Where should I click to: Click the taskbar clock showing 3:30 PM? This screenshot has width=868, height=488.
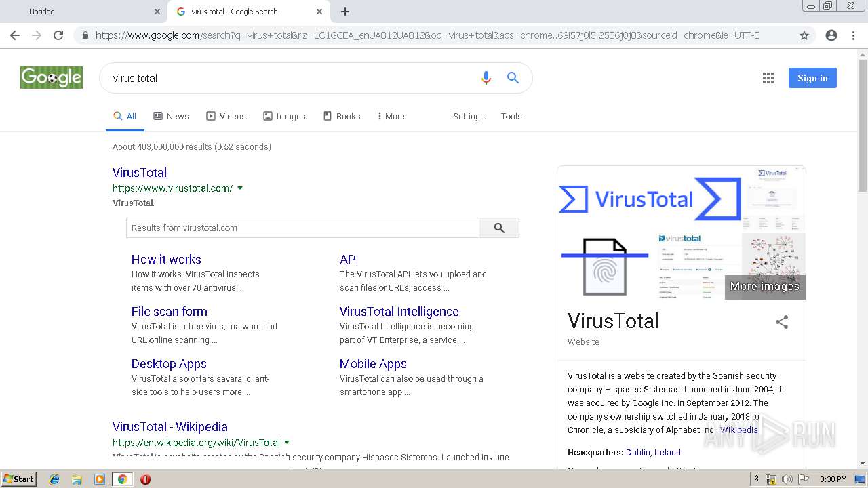pos(833,479)
